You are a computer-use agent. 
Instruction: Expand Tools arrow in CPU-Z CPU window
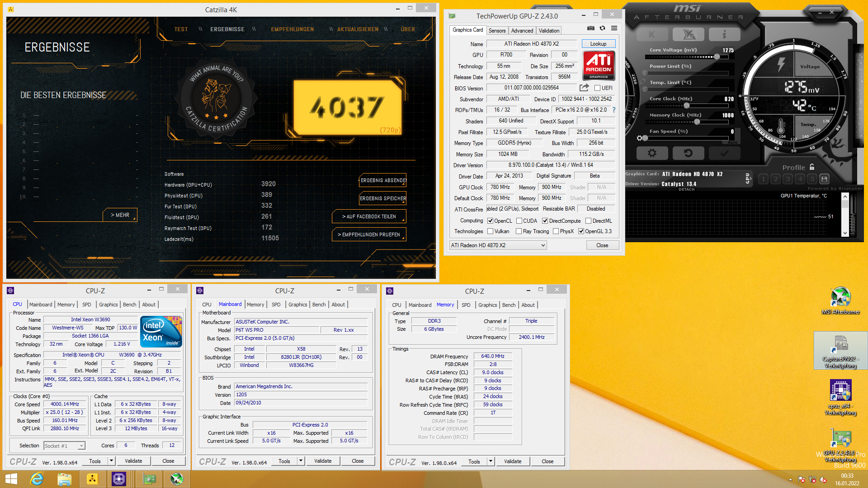pyautogui.click(x=111, y=461)
